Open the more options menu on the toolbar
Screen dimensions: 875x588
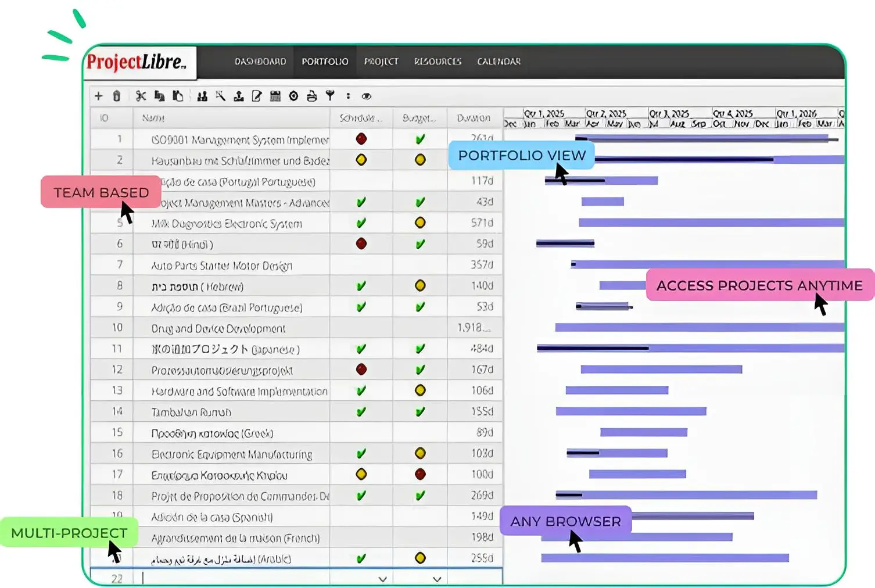[x=348, y=96]
